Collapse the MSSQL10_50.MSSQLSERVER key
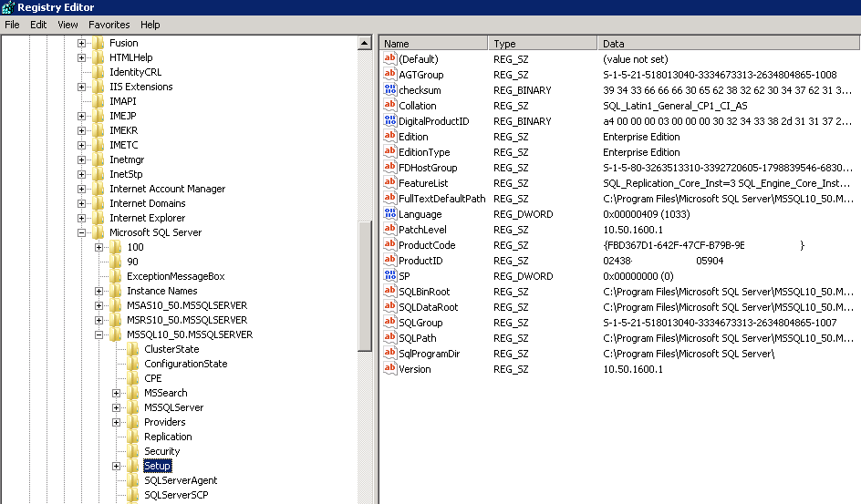 [x=99, y=334]
